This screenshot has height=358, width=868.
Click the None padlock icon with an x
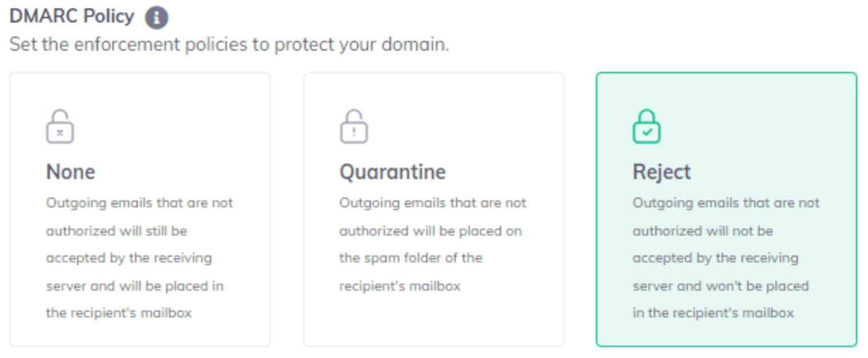pyautogui.click(x=60, y=127)
